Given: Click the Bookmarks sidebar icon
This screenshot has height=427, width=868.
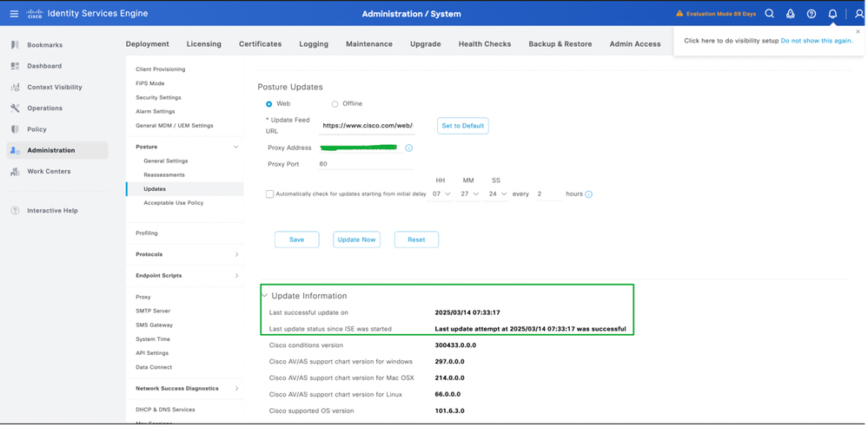Looking at the screenshot, I should click(x=15, y=45).
